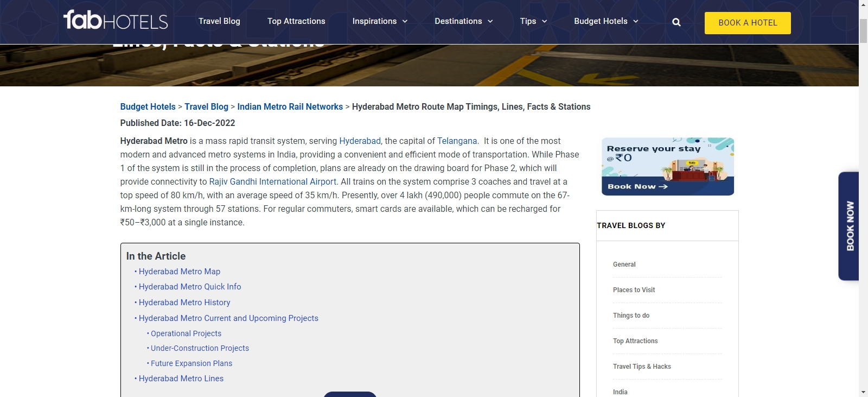Expand the Destinations dropdown menu
The image size is (868, 397).
[x=464, y=21]
